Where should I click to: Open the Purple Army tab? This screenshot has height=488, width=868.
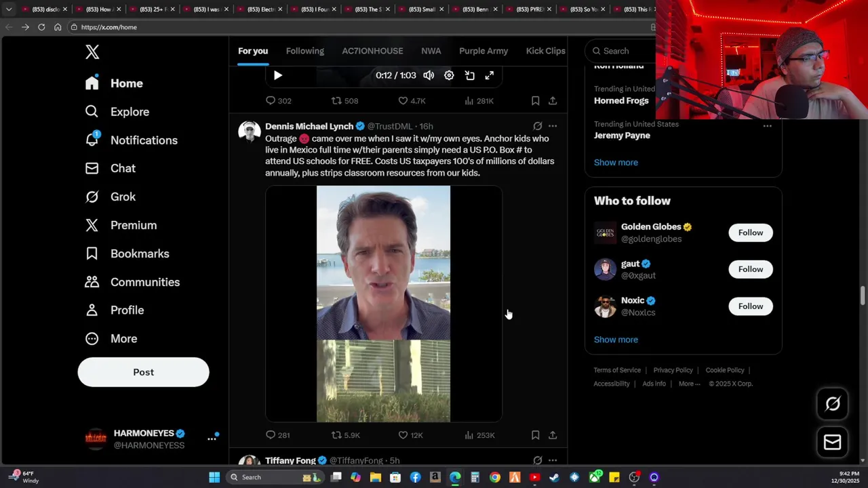point(484,51)
